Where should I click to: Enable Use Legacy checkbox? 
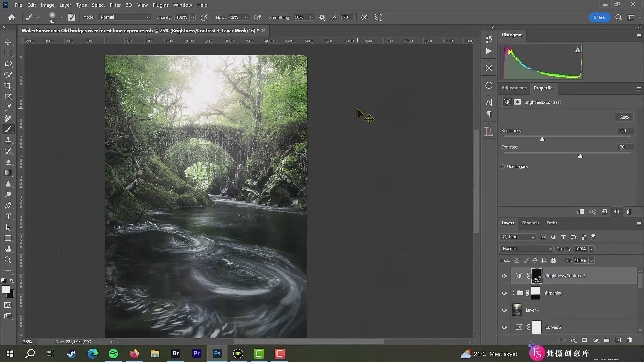coord(503,166)
